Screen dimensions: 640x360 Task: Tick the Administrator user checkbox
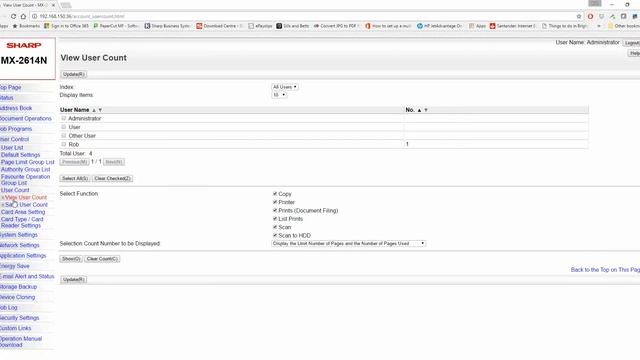tap(64, 118)
